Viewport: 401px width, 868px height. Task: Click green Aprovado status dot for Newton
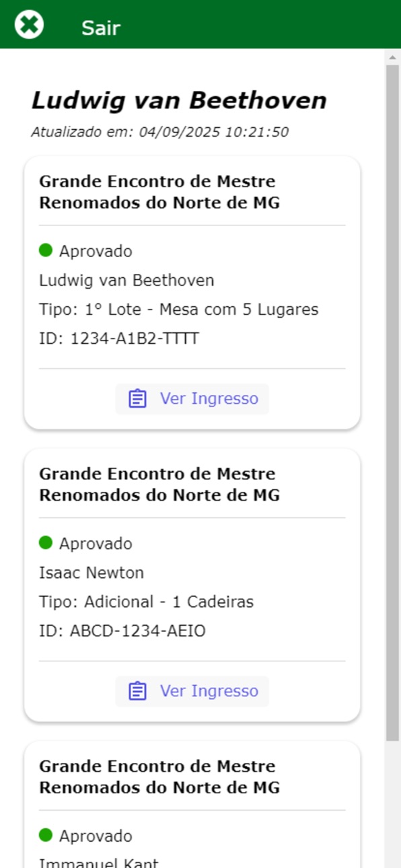[46, 542]
